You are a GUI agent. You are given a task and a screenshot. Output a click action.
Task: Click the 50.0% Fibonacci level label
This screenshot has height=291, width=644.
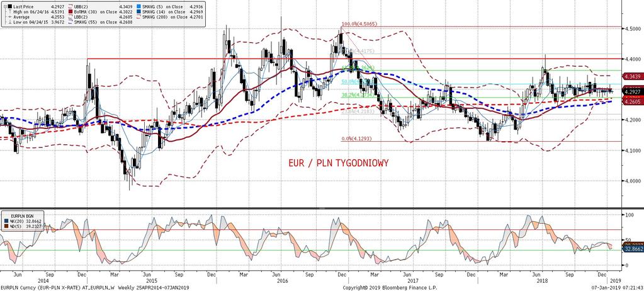coord(358,81)
